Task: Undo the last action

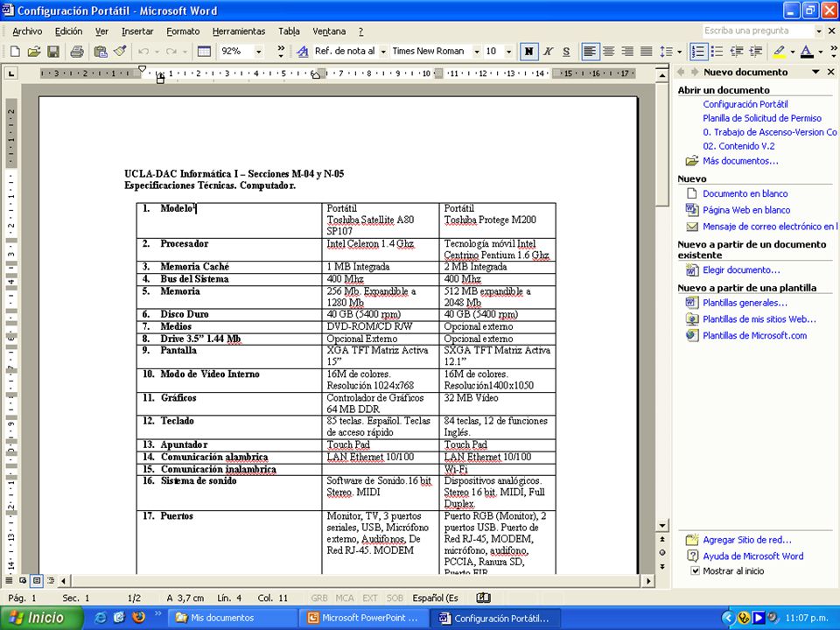Action: coord(143,52)
